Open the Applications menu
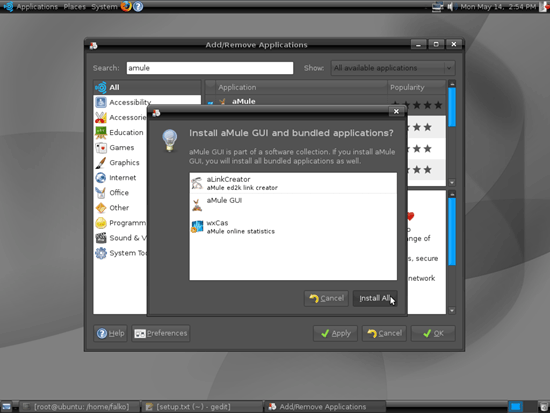 [x=37, y=7]
